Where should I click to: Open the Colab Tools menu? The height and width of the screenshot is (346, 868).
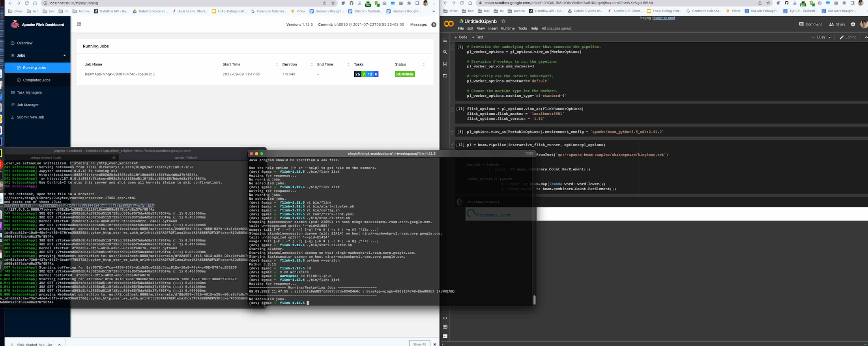pos(522,28)
